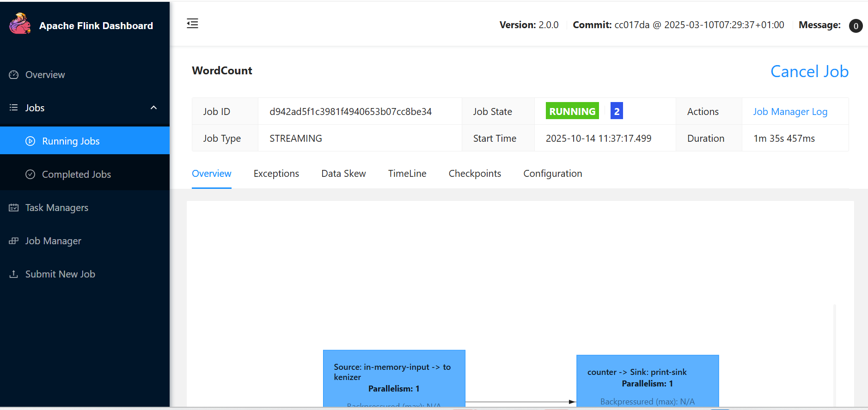Collapse the Jobs submenu chevron
The image size is (868, 410).
(154, 108)
